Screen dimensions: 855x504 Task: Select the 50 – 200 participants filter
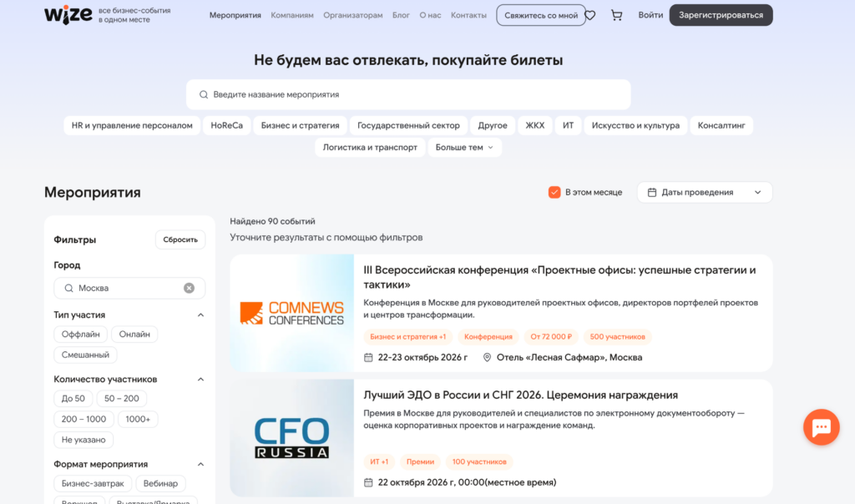pos(122,399)
